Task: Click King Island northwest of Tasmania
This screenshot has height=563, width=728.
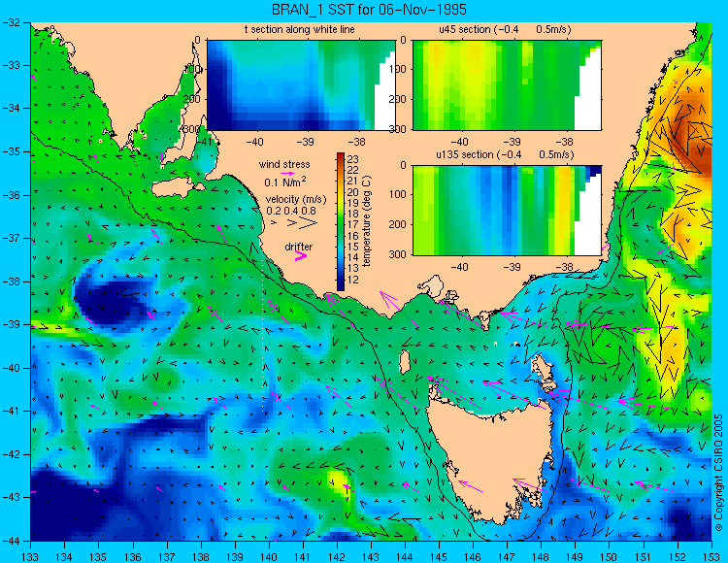Action: point(405,362)
